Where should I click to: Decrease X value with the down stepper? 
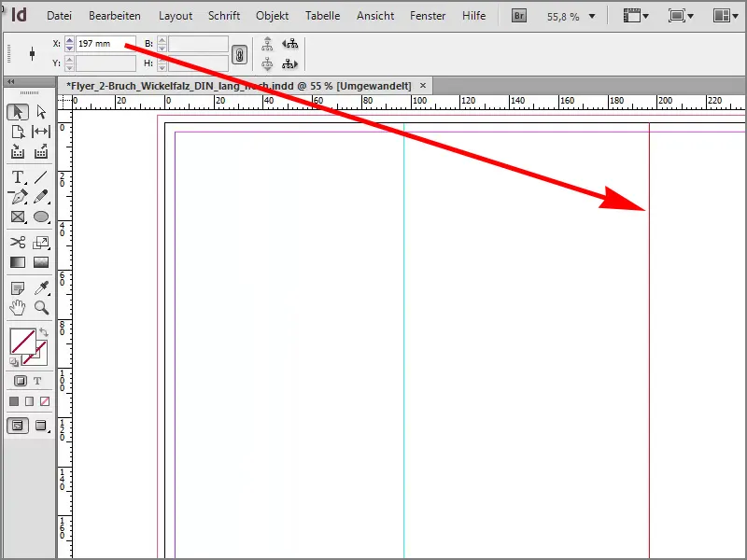coord(69,48)
